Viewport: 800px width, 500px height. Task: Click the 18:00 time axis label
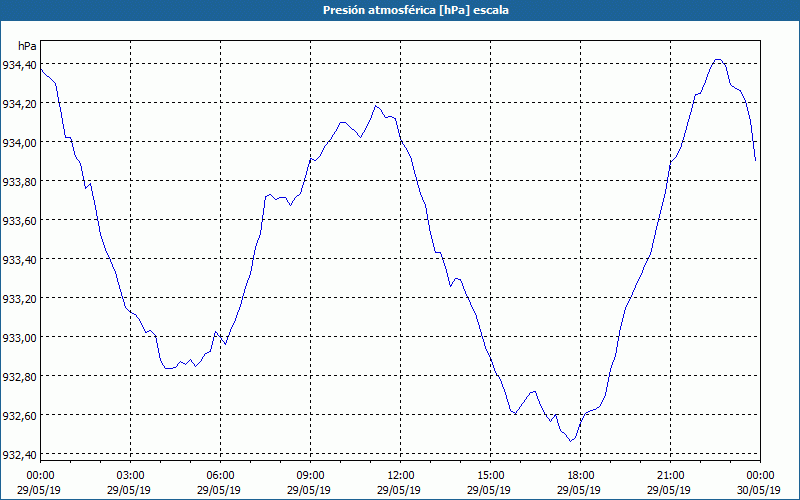[580, 476]
